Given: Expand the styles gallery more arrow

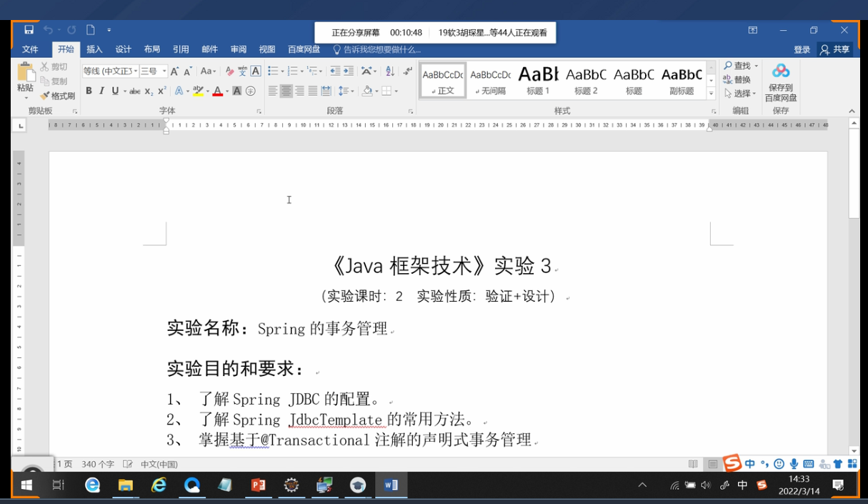Looking at the screenshot, I should tap(711, 94).
